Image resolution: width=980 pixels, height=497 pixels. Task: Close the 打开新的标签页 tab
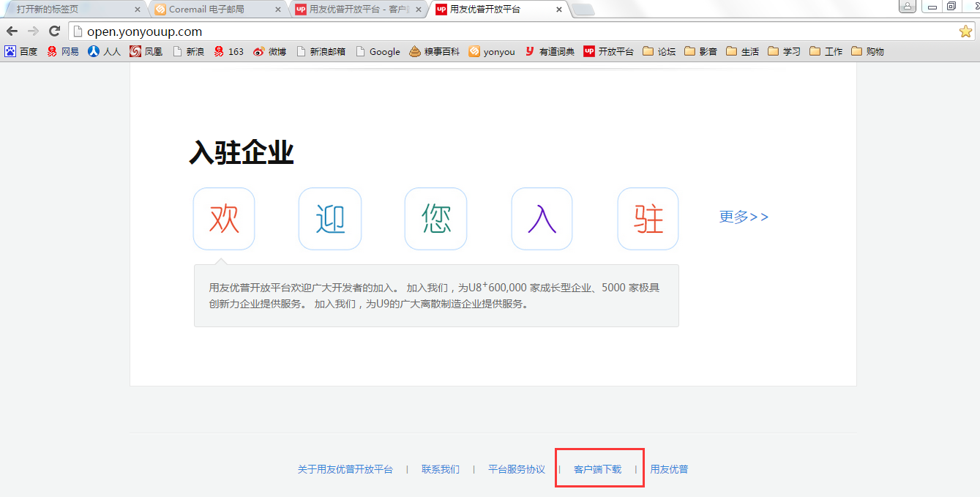click(x=138, y=10)
